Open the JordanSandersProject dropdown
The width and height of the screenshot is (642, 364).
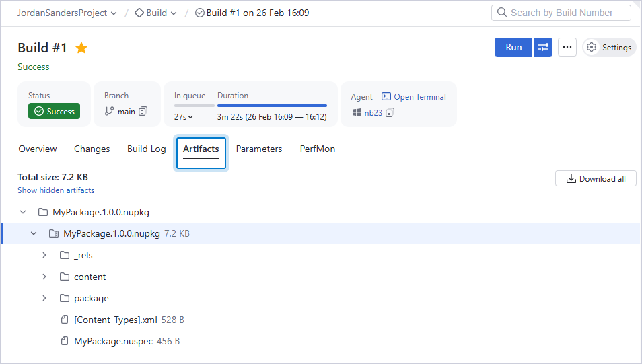67,13
